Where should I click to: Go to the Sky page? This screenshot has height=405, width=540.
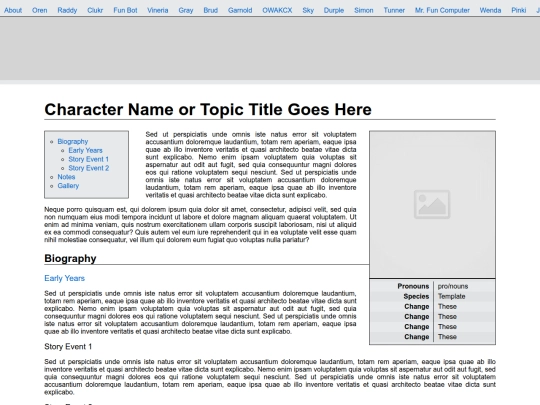[x=308, y=10]
